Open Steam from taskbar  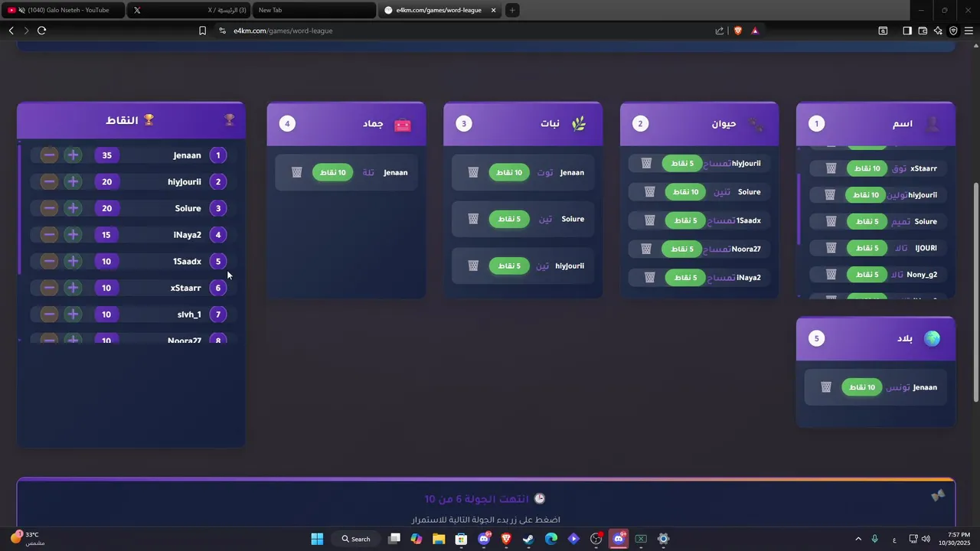pos(528,539)
